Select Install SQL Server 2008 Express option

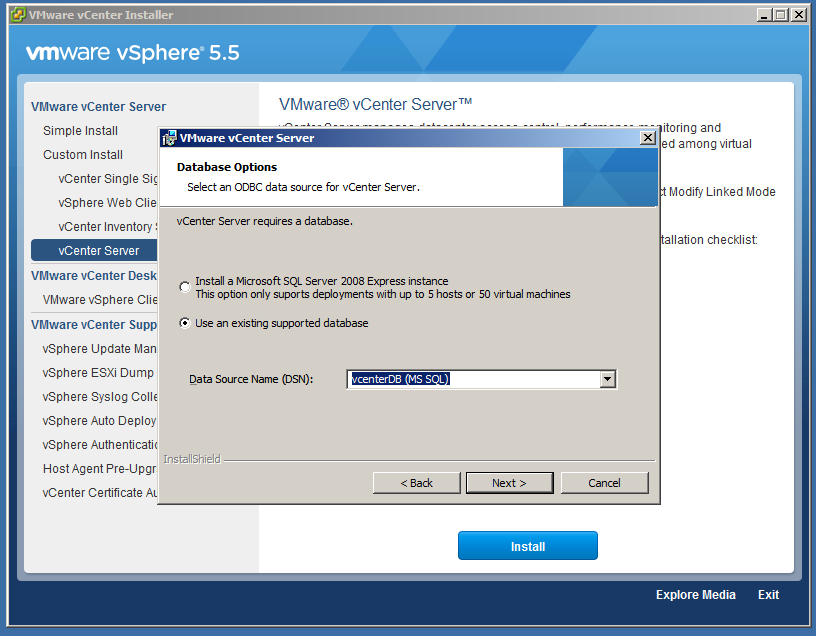(184, 287)
